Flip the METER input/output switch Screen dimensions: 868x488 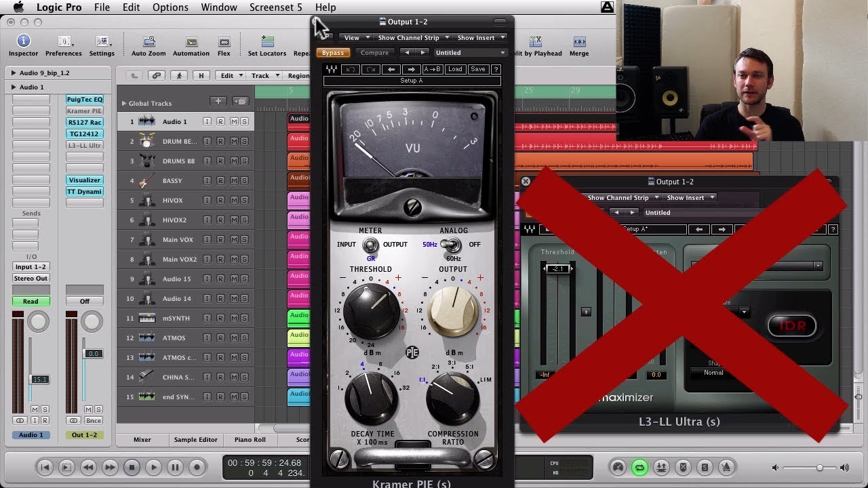click(x=370, y=245)
